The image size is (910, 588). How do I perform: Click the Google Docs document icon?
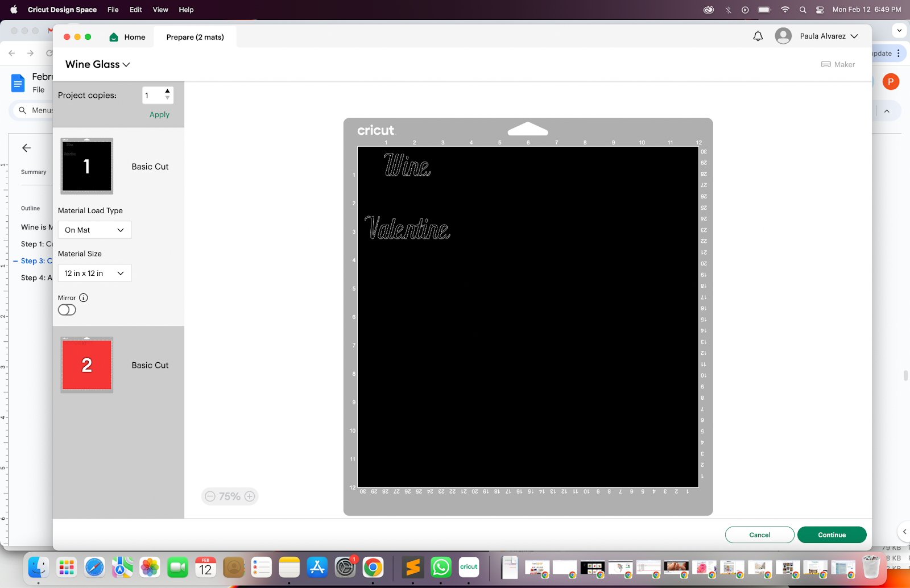click(x=18, y=83)
